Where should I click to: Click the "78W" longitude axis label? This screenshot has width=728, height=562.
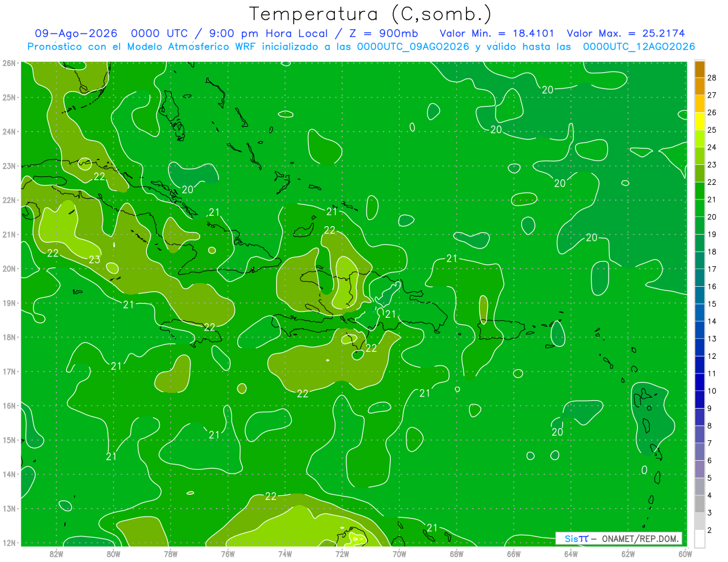(170, 554)
